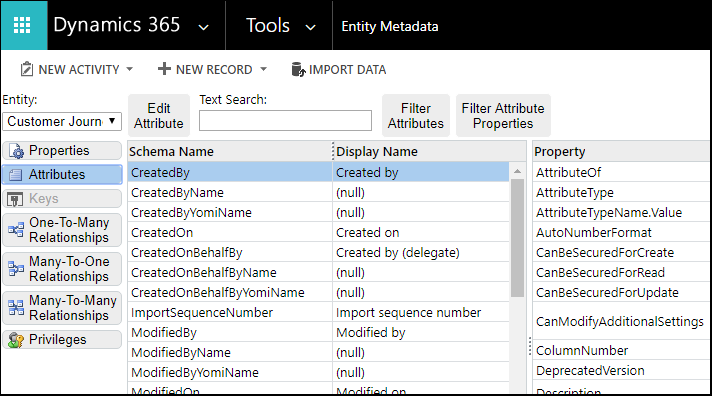Click the One-To-Many Relationships icon

tap(16, 230)
